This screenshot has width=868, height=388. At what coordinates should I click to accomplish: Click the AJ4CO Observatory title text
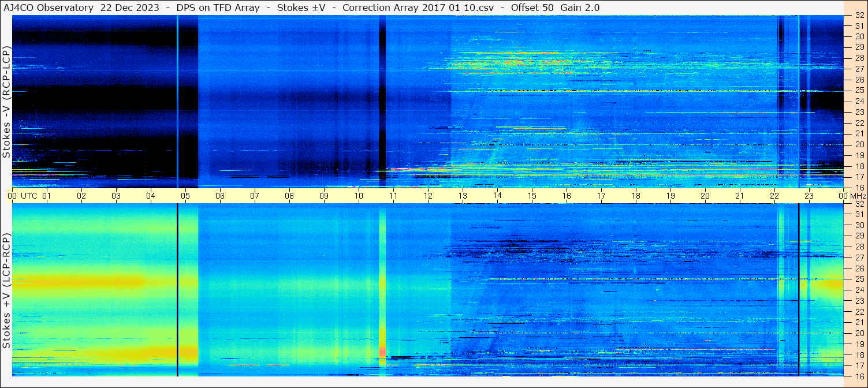pyautogui.click(x=48, y=8)
